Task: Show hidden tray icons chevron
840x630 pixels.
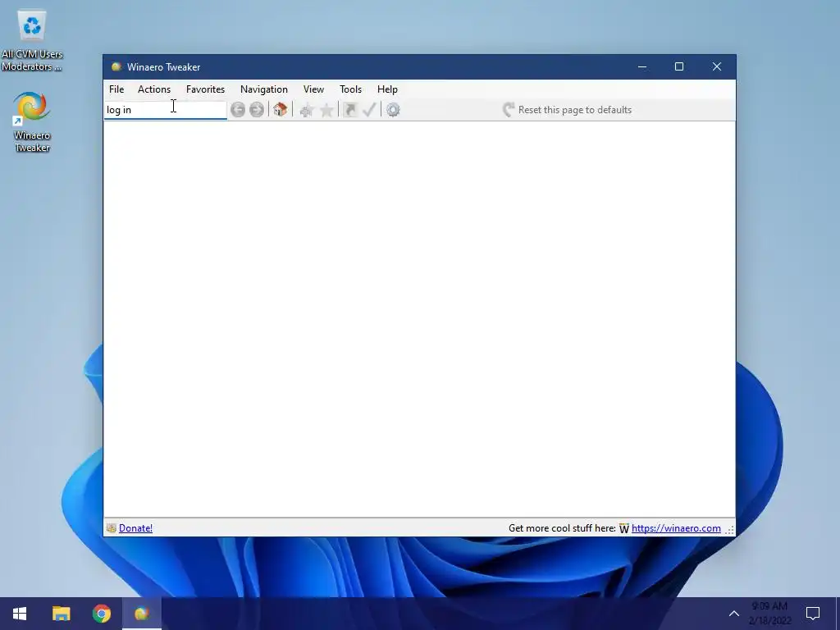Action: pyautogui.click(x=734, y=614)
